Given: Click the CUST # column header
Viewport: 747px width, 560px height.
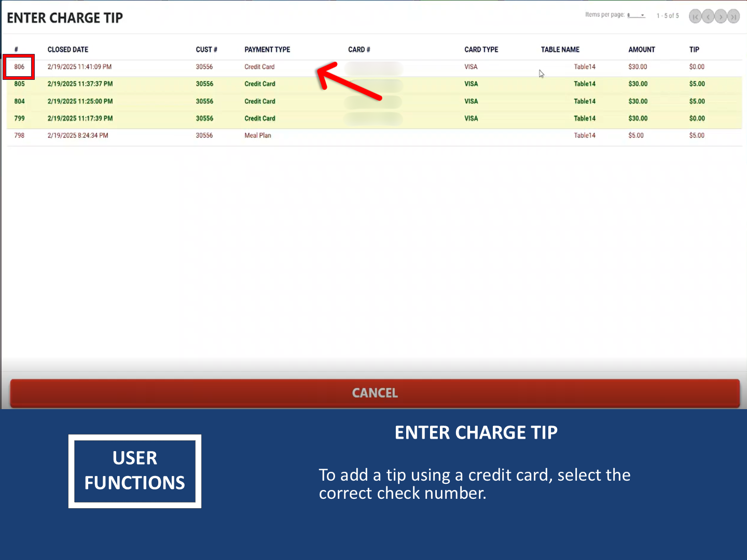Looking at the screenshot, I should tap(206, 50).
